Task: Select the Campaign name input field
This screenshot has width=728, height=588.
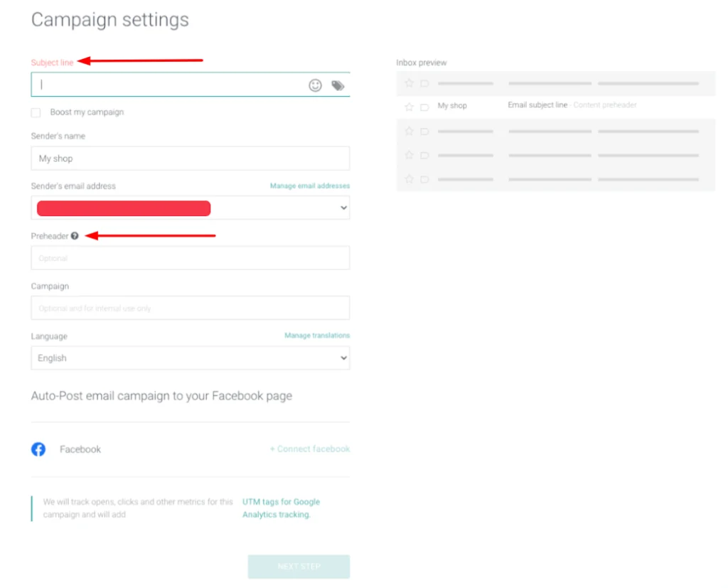Action: tap(191, 309)
